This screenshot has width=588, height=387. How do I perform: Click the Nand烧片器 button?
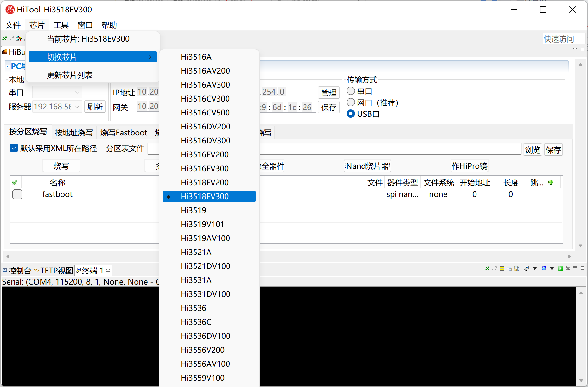[367, 166]
